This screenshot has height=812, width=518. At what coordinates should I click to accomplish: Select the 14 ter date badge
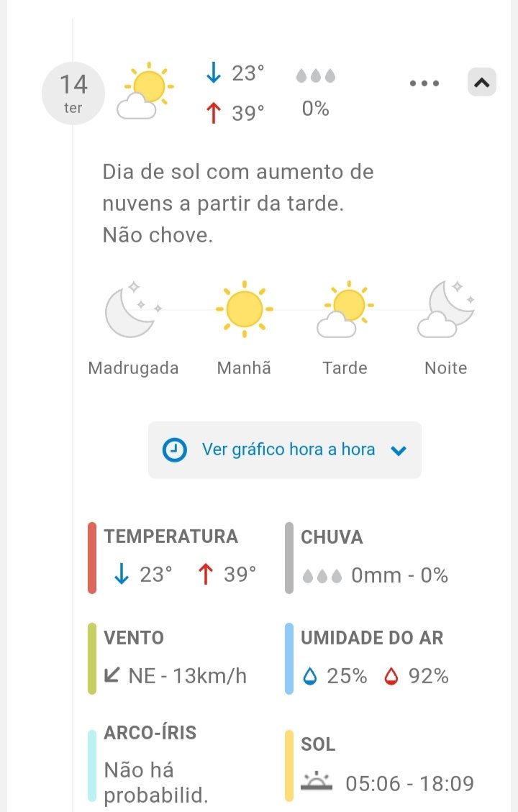click(73, 93)
